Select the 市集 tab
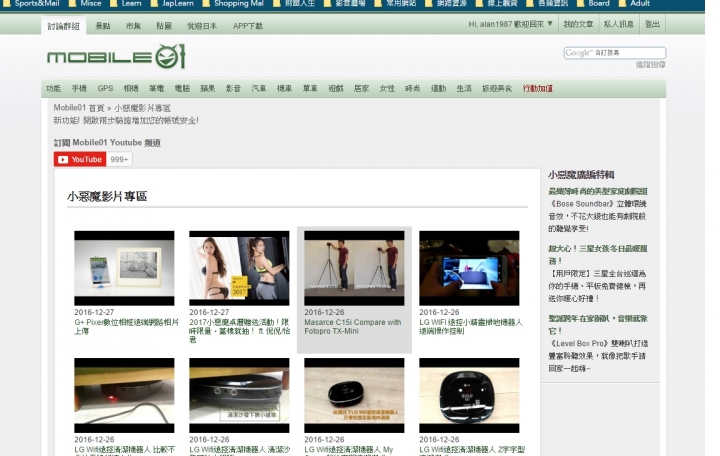The width and height of the screenshot is (720, 456). coord(133,26)
